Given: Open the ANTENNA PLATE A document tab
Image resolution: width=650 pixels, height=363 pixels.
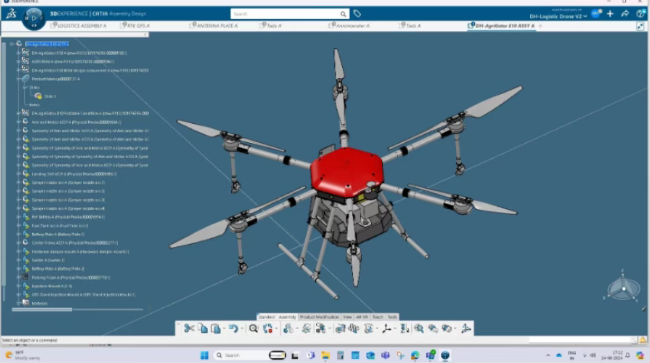Looking at the screenshot, I should [214, 26].
